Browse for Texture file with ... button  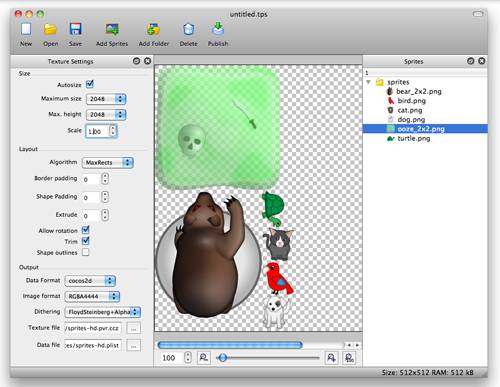[x=134, y=329]
